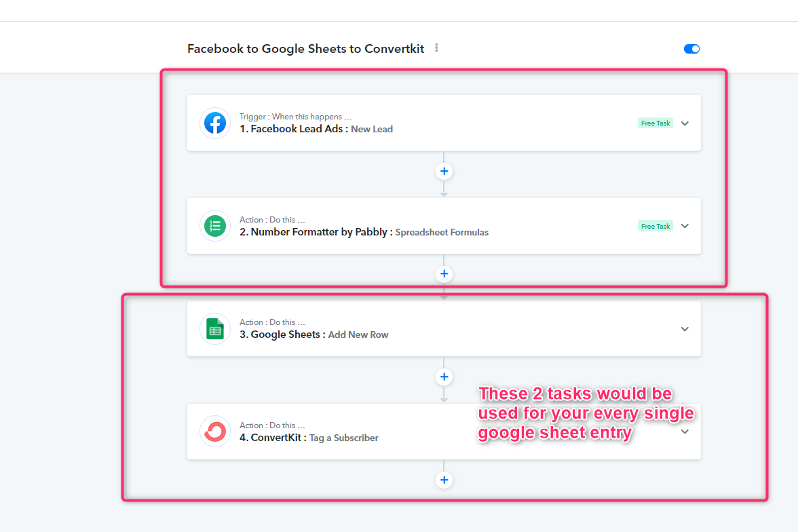Image resolution: width=798 pixels, height=532 pixels.
Task: Click the Add New Row action text
Action: click(x=358, y=335)
